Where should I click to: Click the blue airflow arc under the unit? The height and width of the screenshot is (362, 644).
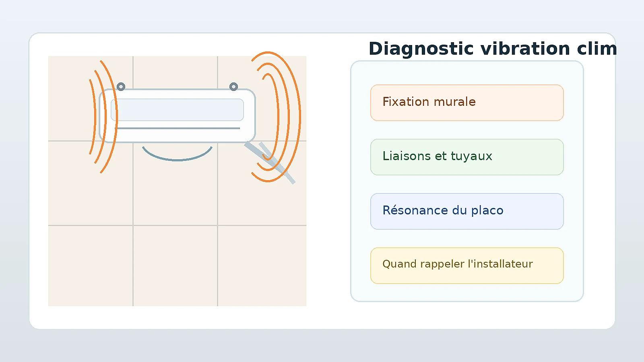(177, 154)
